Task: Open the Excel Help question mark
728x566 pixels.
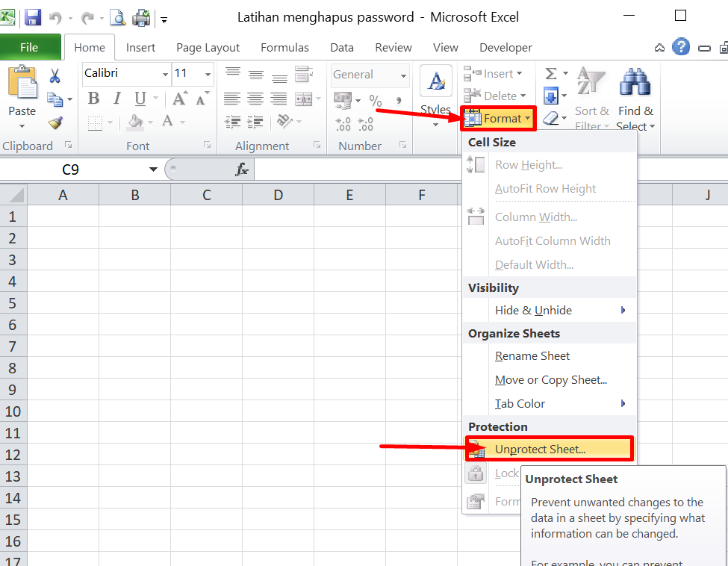Action: 681,47
